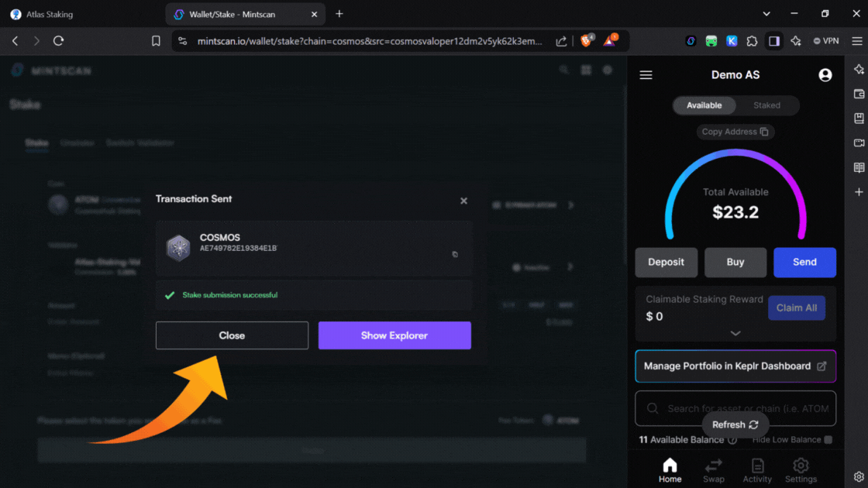Click the Total Available balance gauge
868x488 pixels.
point(735,203)
